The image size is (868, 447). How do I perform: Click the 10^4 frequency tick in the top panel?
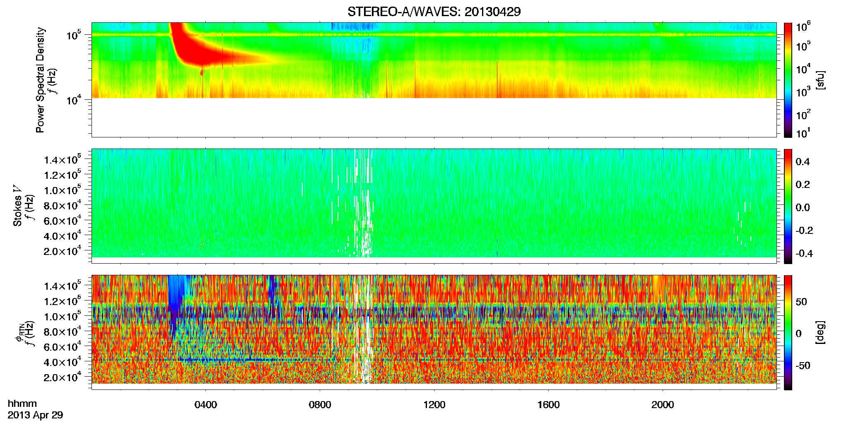74,100
